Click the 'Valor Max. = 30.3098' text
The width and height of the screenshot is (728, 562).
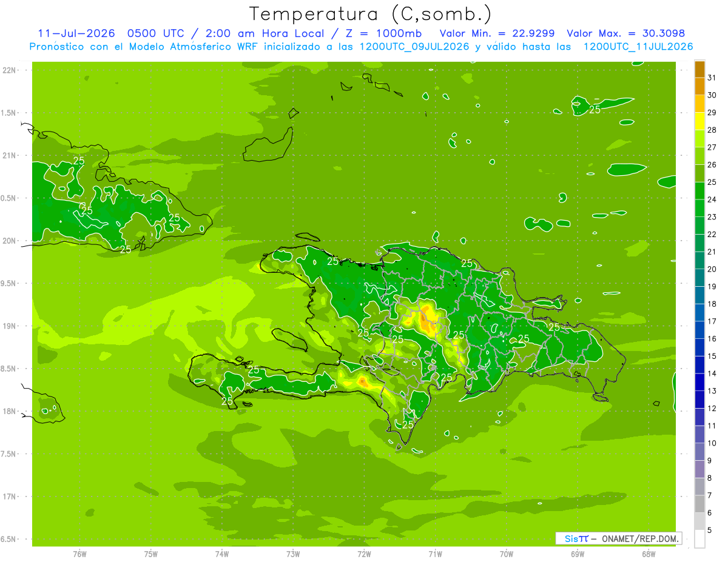626,33
